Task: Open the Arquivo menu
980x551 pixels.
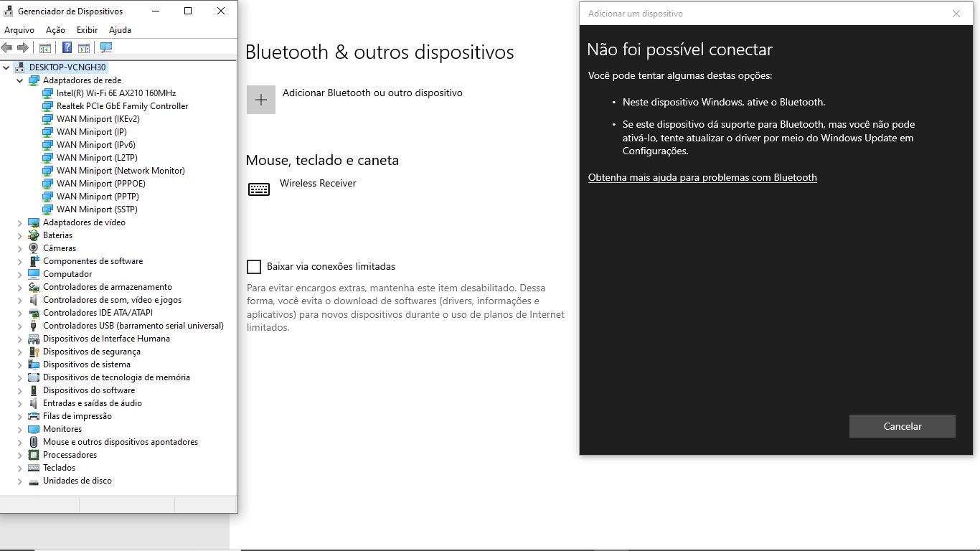Action: 19,30
